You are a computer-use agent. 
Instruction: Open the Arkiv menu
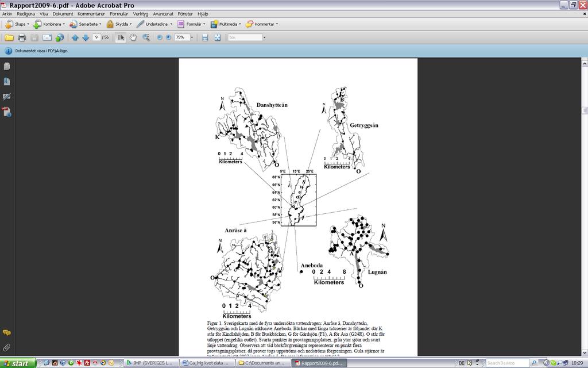tap(7, 14)
